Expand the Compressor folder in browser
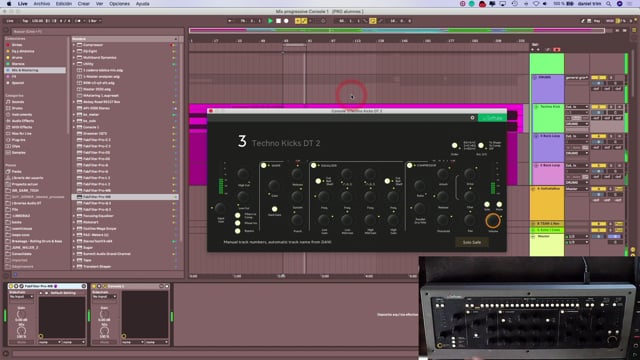The image size is (640, 360). coord(74,45)
